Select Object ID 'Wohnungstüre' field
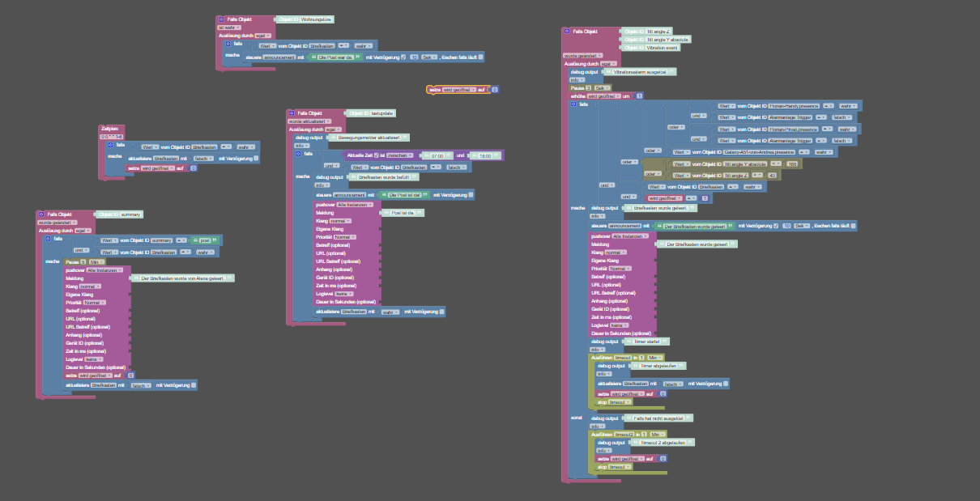 (315, 19)
